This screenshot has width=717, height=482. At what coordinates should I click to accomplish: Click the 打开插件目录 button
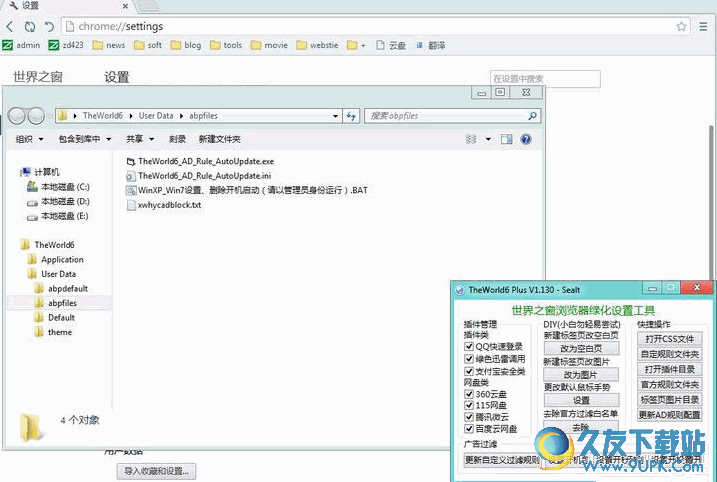669,369
